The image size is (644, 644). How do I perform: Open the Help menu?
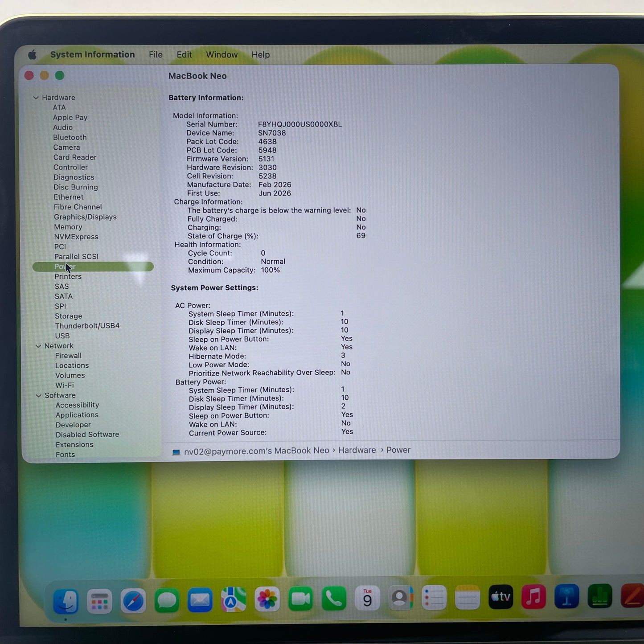coord(261,55)
